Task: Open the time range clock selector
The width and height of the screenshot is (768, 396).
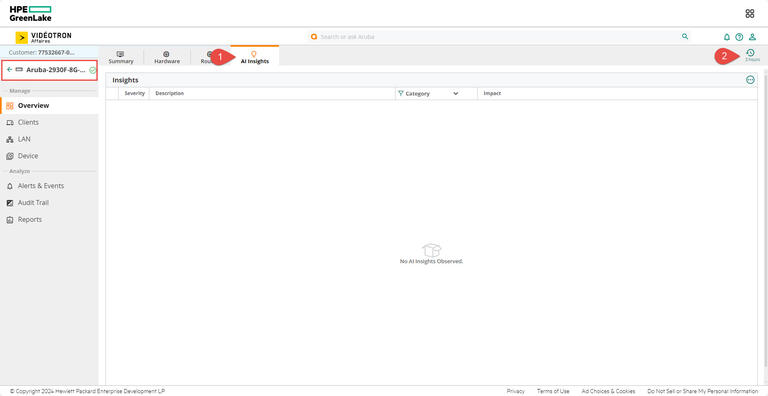Action: pyautogui.click(x=750, y=55)
